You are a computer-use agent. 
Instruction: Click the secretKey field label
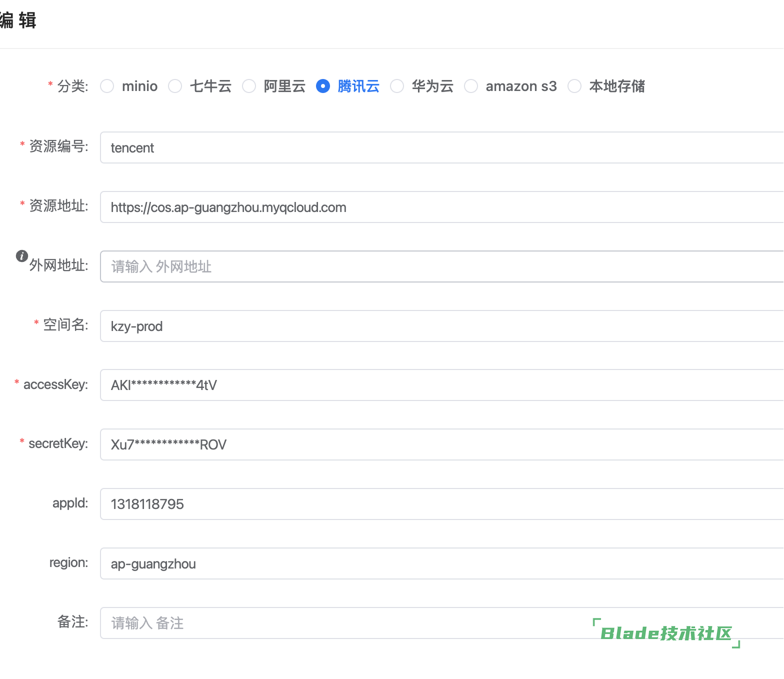point(58,443)
